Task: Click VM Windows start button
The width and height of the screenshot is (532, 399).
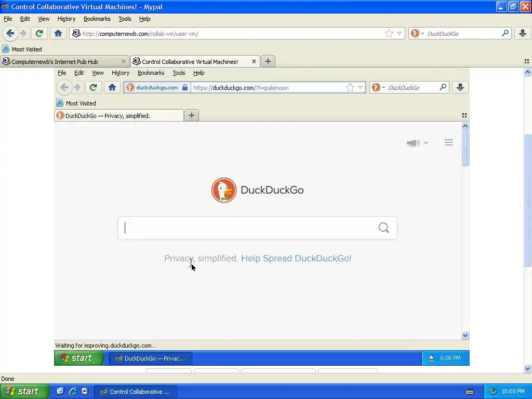Action: tap(79, 358)
